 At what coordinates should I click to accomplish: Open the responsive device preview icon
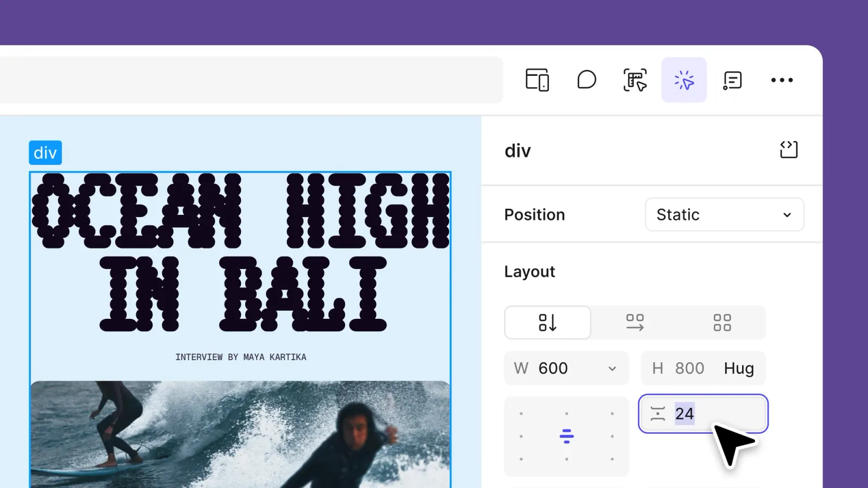537,80
